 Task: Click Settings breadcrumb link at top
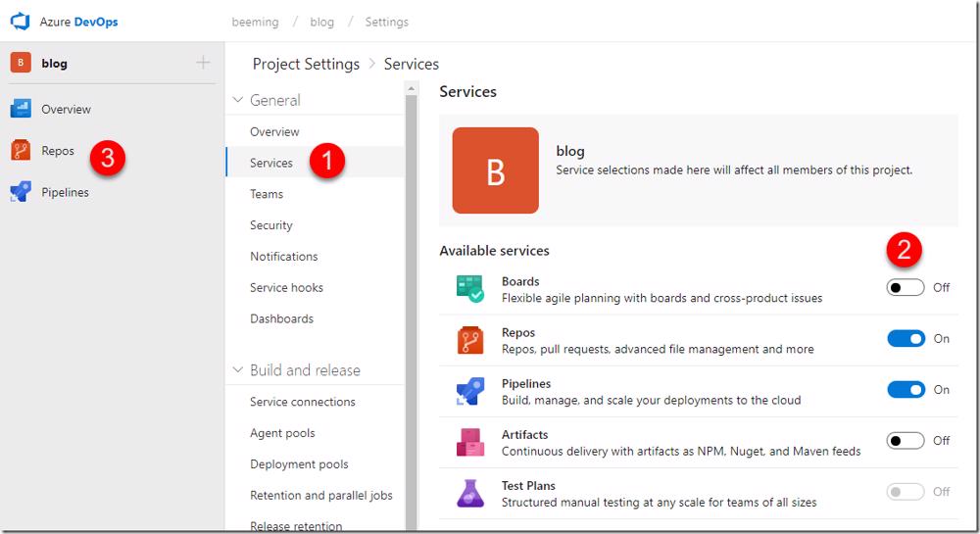386,22
